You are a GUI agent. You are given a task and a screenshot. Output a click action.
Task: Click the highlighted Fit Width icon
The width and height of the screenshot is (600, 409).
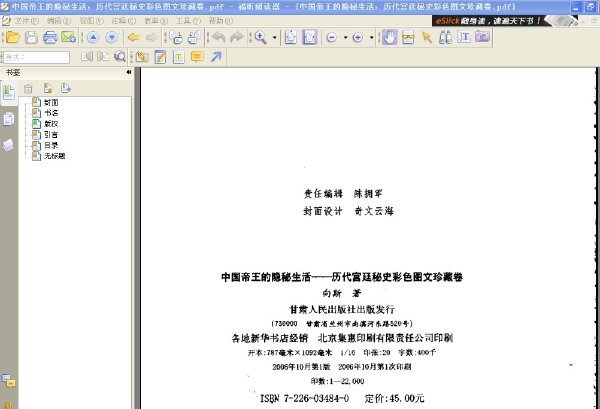tap(310, 37)
